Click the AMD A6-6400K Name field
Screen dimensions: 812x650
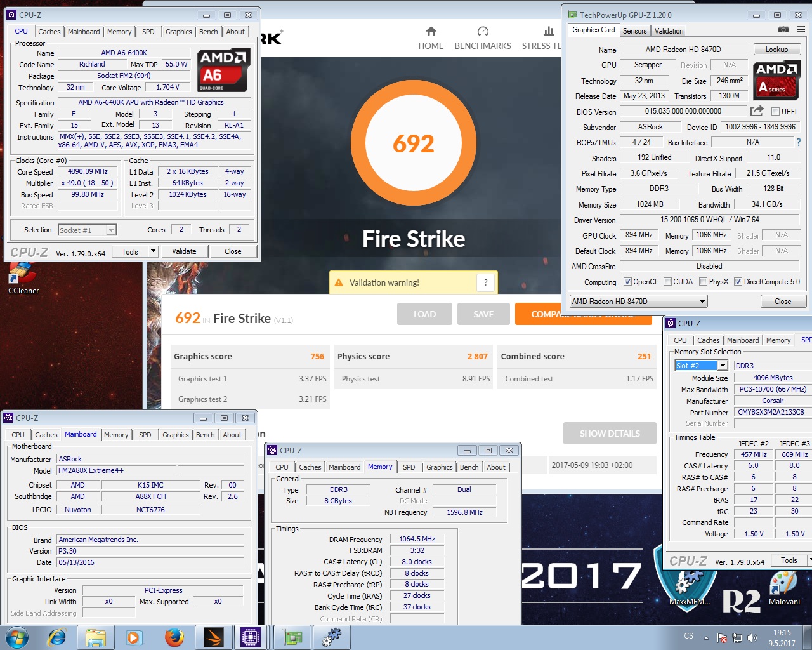[x=124, y=53]
